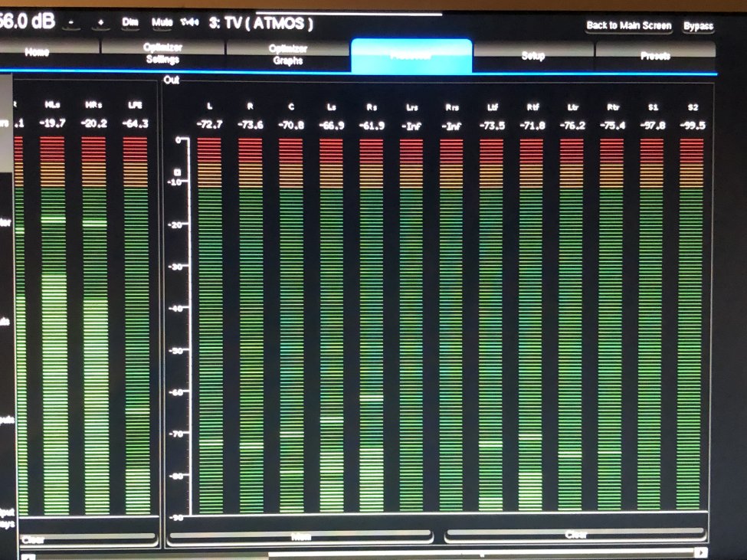
Task: Click the -Inf value under Lrs
Action: coord(411,126)
